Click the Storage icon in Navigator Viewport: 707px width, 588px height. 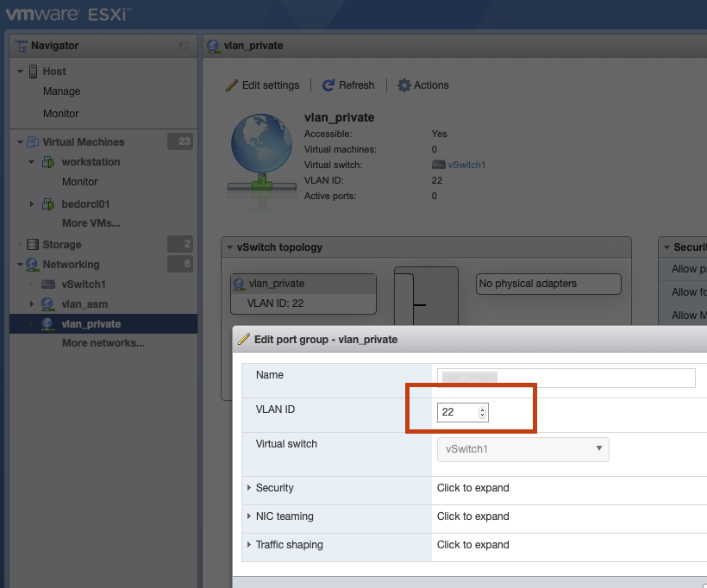click(x=33, y=244)
